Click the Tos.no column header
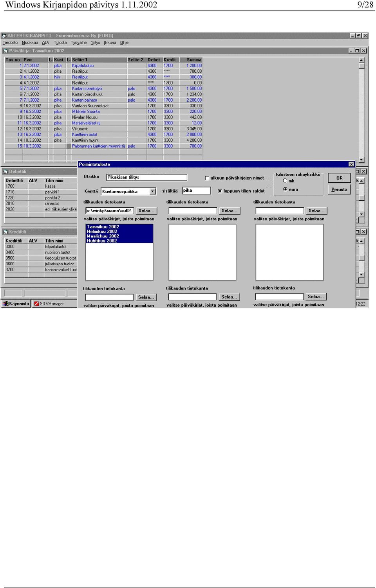This screenshot has height=588, width=376. coord(13,60)
